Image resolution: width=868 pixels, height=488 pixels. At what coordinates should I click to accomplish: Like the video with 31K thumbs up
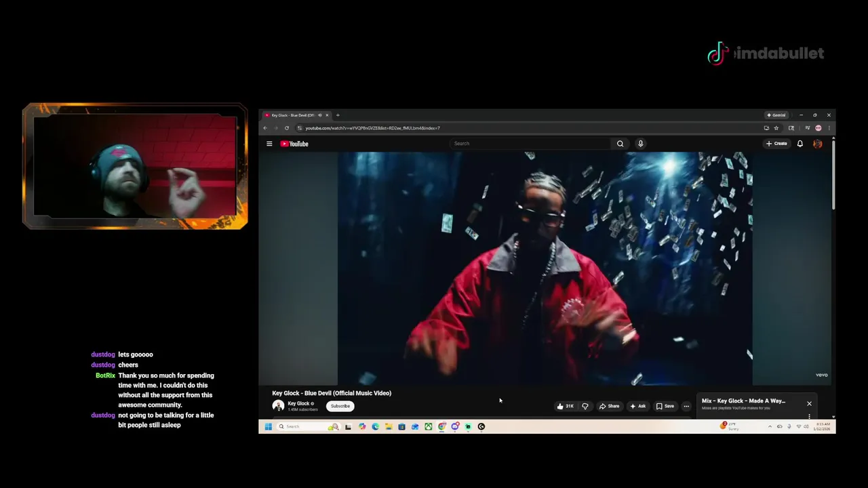(566, 406)
